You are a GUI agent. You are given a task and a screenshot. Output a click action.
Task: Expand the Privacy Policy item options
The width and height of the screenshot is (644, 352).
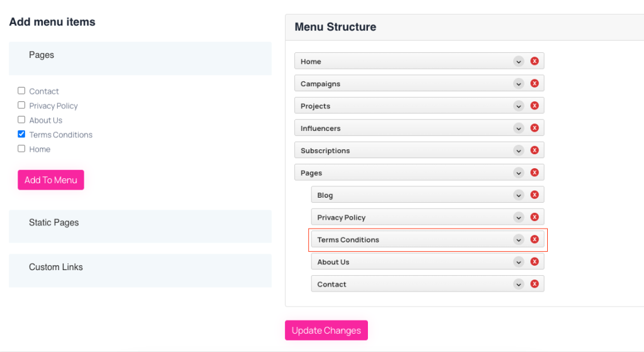click(x=519, y=217)
